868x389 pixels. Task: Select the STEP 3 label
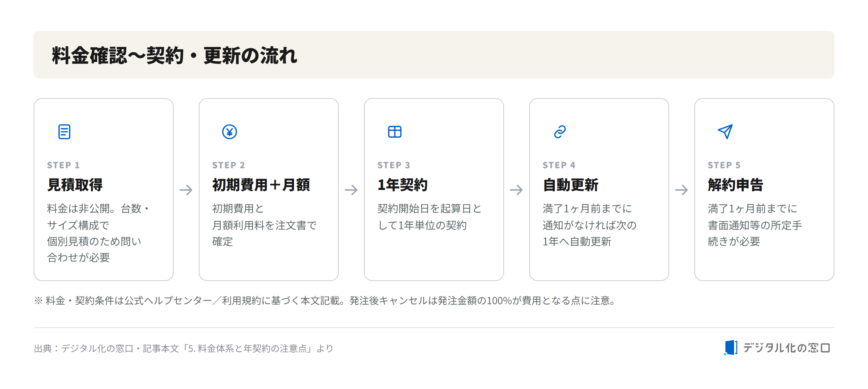(x=394, y=165)
